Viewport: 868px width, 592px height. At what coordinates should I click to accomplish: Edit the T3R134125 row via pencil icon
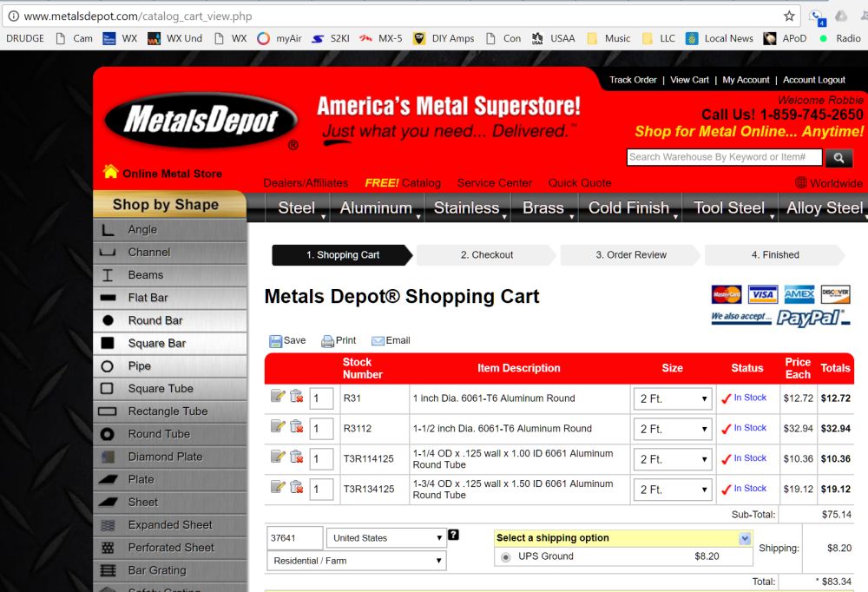pos(278,487)
